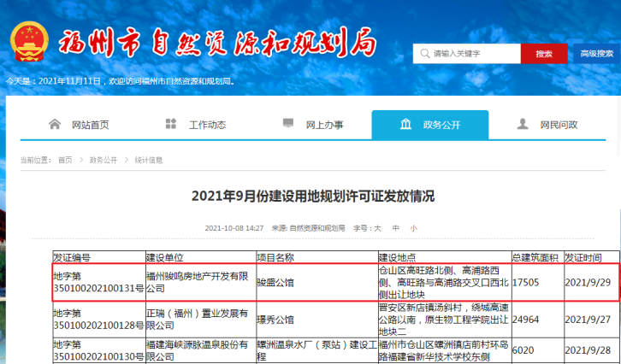Click the grid icon beside 工作动态
Screen dimensions: 621x364
pyautogui.click(x=171, y=124)
